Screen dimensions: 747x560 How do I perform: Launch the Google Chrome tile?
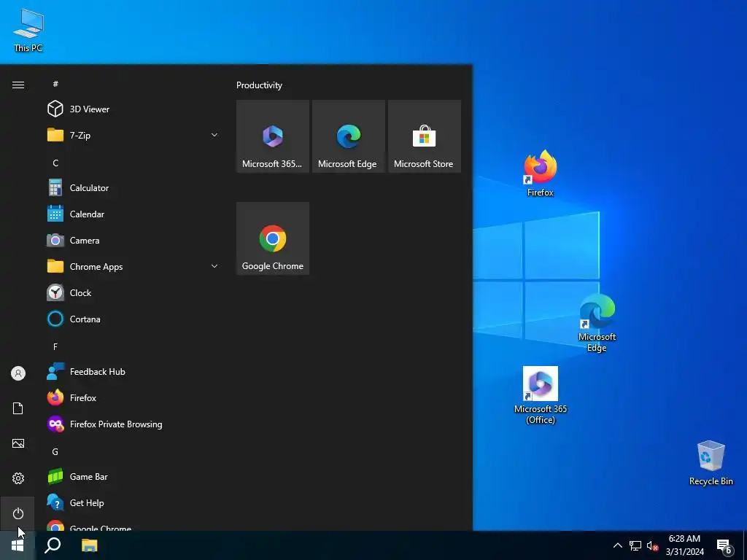[273, 238]
